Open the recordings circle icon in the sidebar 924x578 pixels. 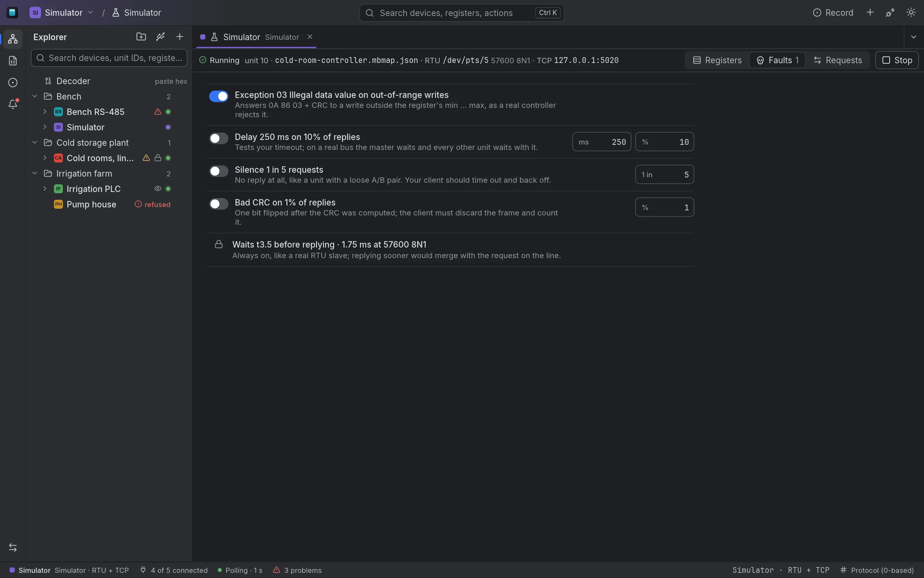coord(13,83)
